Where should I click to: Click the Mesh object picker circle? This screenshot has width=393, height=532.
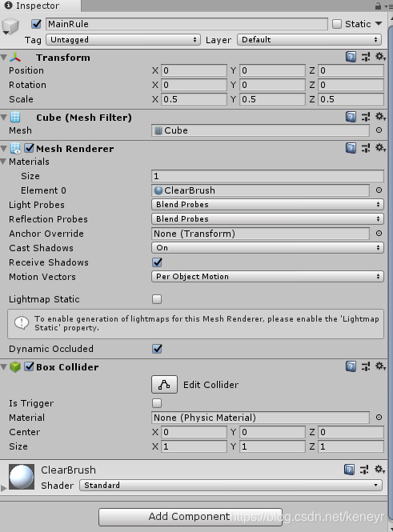tap(379, 130)
